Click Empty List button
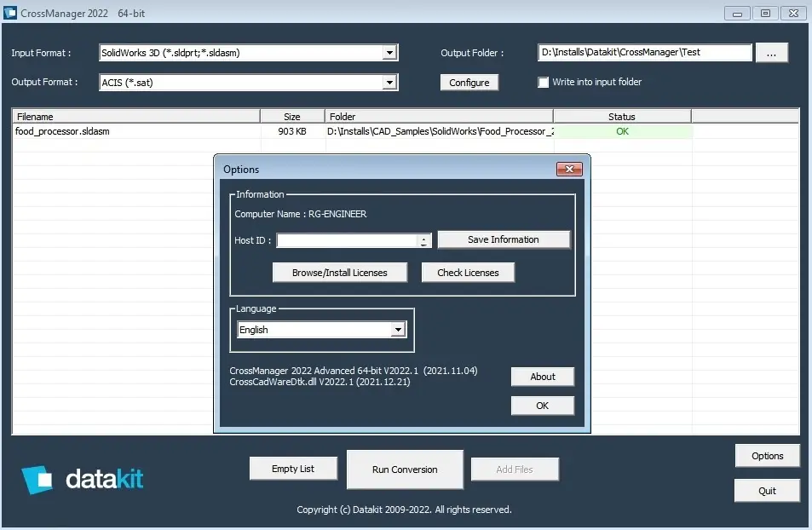Image resolution: width=812 pixels, height=530 pixels. (x=293, y=469)
